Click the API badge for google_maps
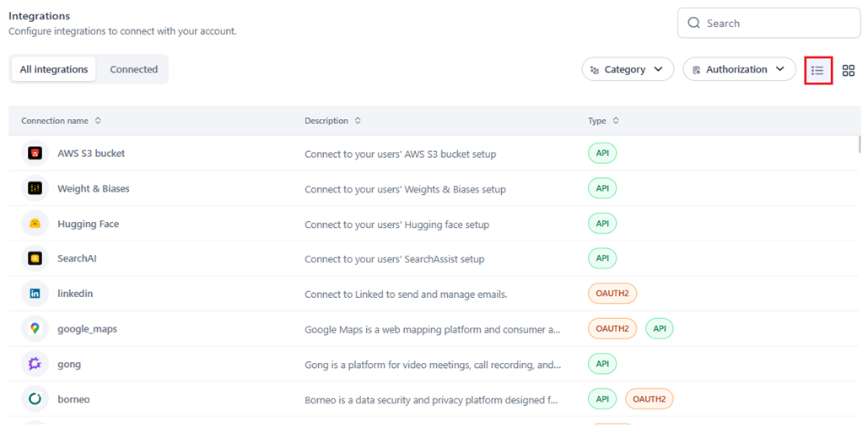Viewport: 868px width, 438px height. click(x=659, y=328)
